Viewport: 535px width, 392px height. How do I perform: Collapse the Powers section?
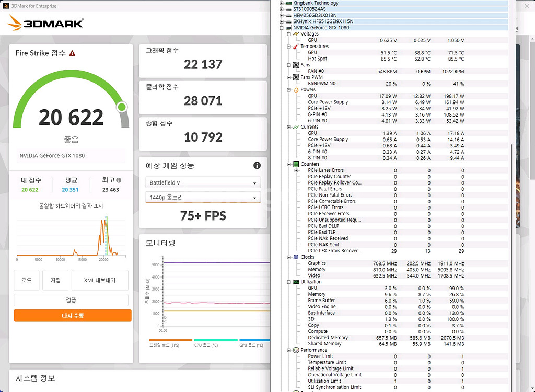point(289,90)
